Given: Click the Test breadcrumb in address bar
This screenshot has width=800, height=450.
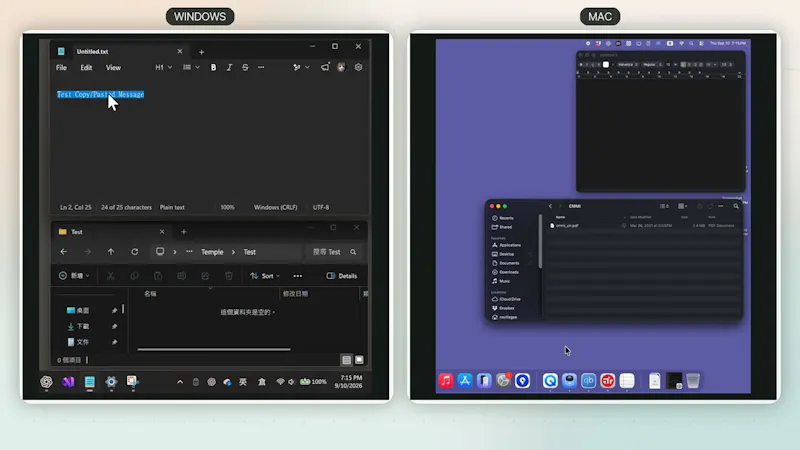Looking at the screenshot, I should [x=249, y=252].
